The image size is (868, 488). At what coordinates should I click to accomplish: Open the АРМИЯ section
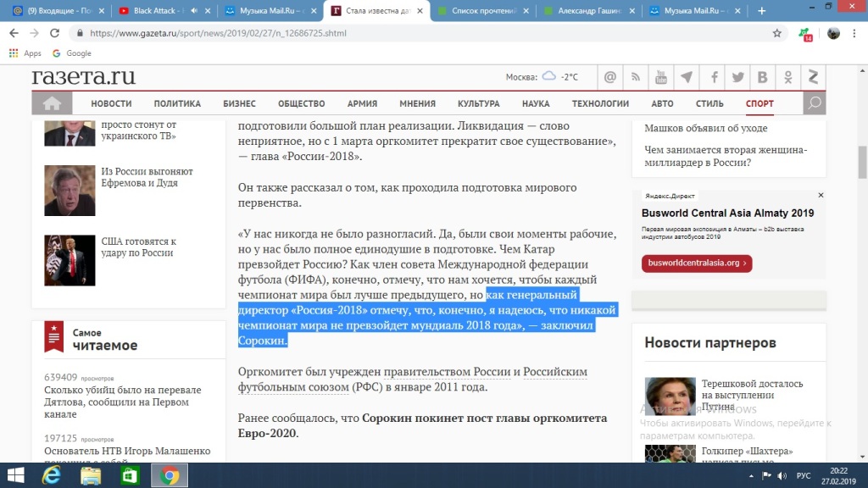click(362, 103)
